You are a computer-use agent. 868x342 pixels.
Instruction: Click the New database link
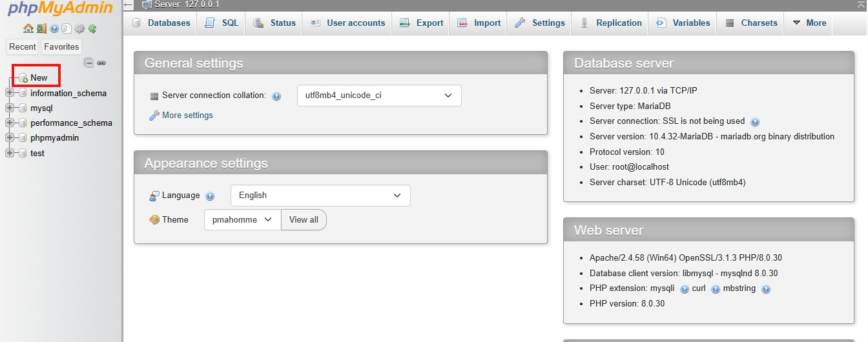(39, 77)
